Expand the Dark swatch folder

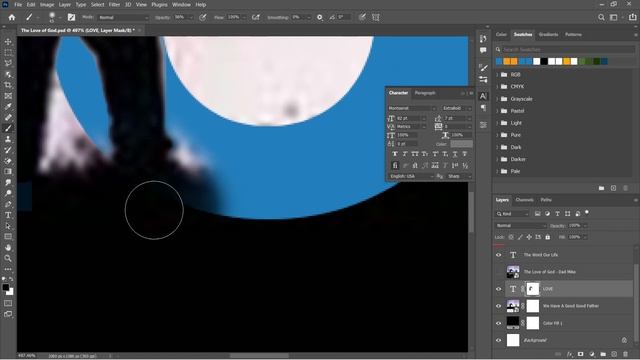point(498,147)
